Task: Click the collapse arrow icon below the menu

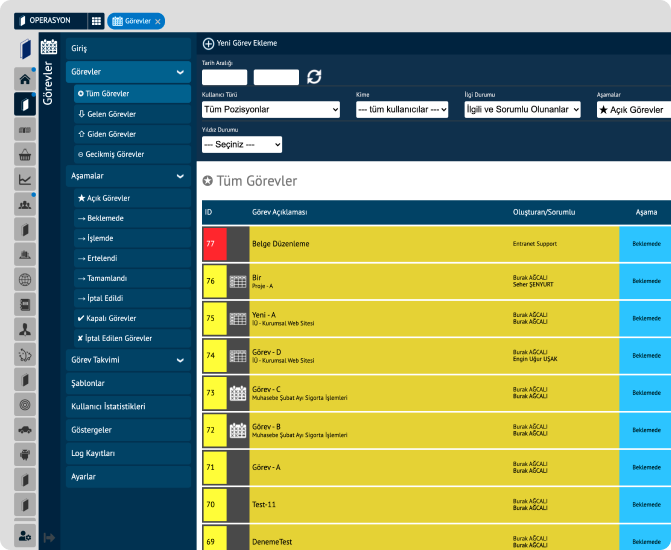Action: pos(49,538)
